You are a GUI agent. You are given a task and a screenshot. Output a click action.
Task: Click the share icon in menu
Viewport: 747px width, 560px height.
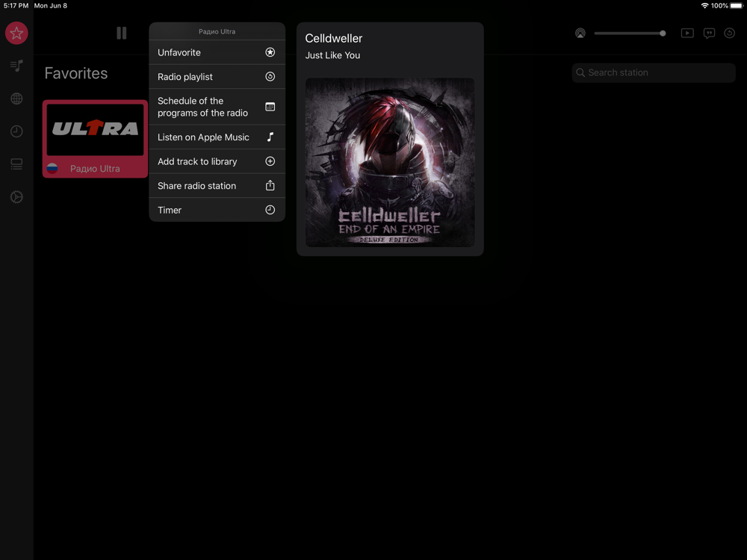[x=270, y=185]
